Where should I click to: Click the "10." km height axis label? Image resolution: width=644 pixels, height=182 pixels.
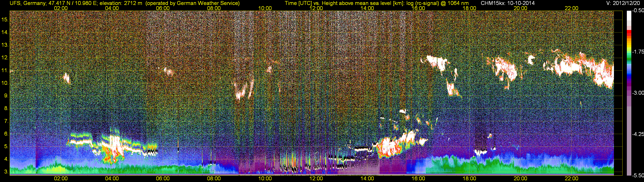(5, 83)
